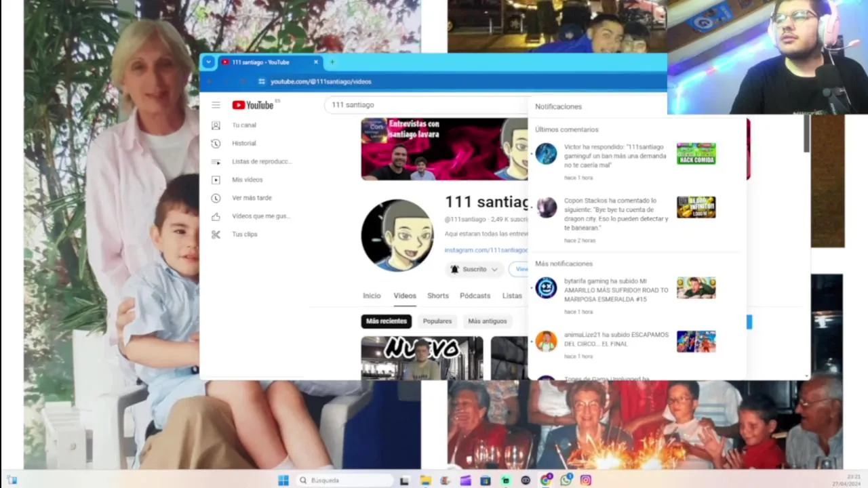The width and height of the screenshot is (868, 488).
Task: Click bytarifa gaming's video thumbnail in notifications
Action: [x=696, y=288]
